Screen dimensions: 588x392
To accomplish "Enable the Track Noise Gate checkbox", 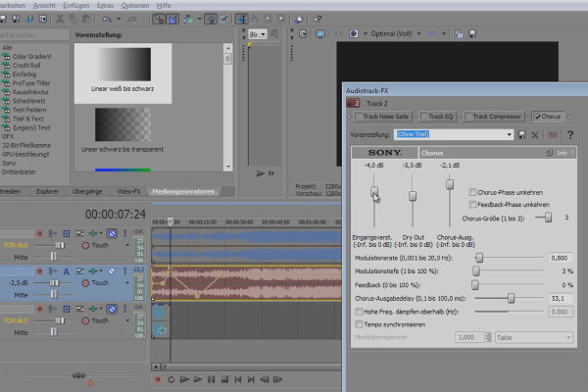I will click(359, 117).
